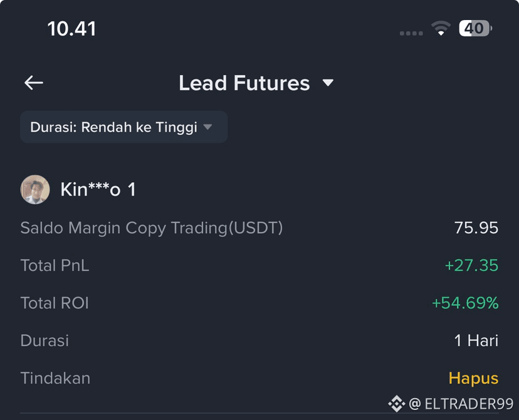The image size is (519, 420).
Task: Tap the Binance logo in watermark
Action: pos(396,404)
